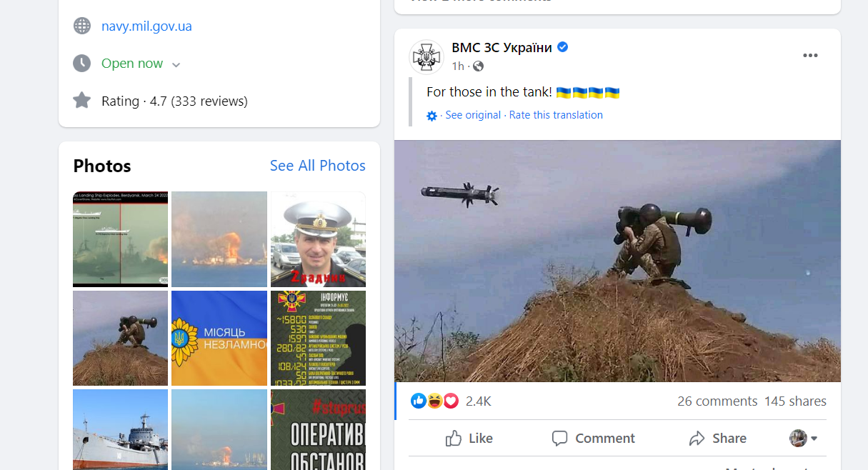Screen dimensions: 868x470
Task: Open the navy officer photo thumbnail
Action: coord(318,239)
